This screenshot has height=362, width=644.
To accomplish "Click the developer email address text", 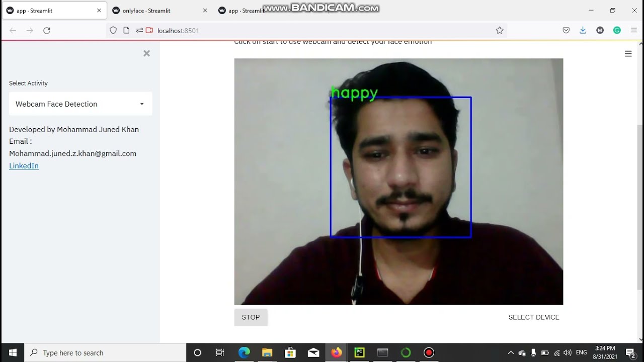I will coord(72,153).
